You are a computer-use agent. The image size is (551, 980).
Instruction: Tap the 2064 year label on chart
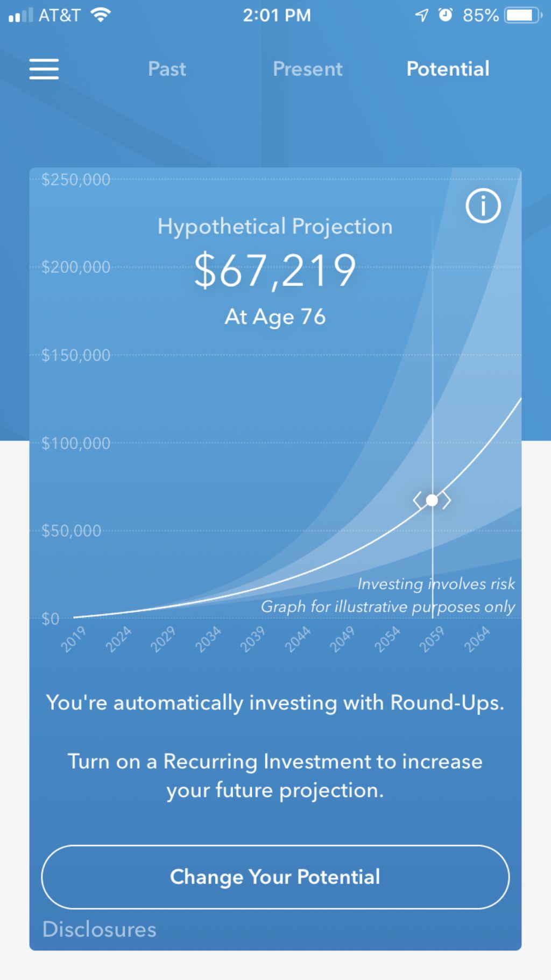[x=477, y=639]
